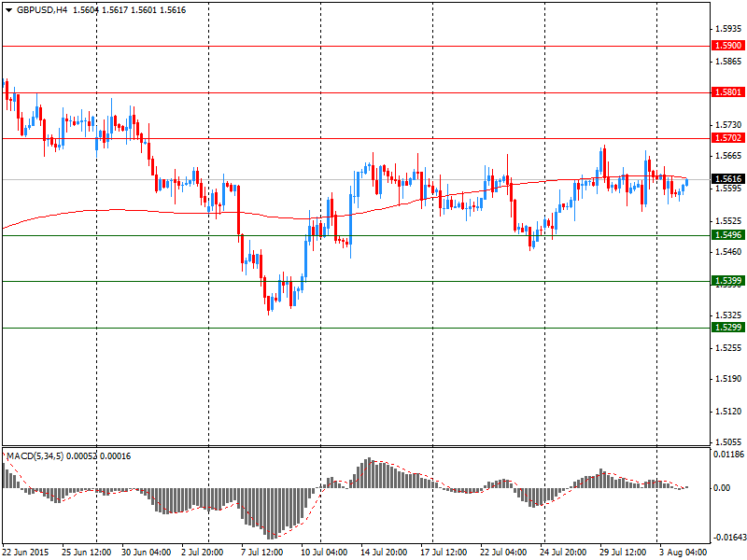Click the 3 Aug 04:00 time label
Screen dimensions: 747x560
click(684, 553)
